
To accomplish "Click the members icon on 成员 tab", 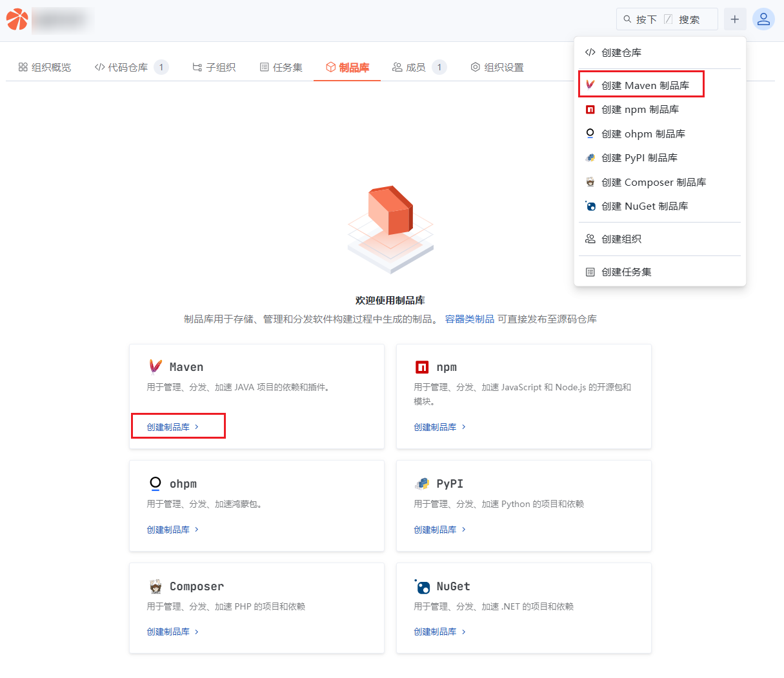I will [x=397, y=67].
